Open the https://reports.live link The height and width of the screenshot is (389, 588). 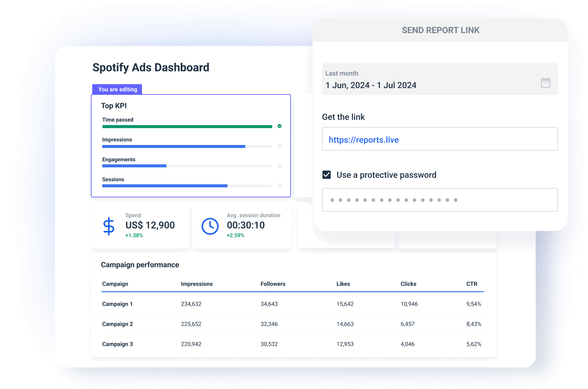coord(363,140)
